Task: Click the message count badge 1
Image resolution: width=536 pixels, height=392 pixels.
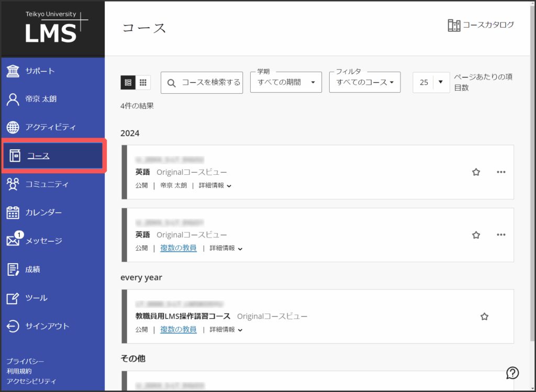Action: tap(19, 235)
